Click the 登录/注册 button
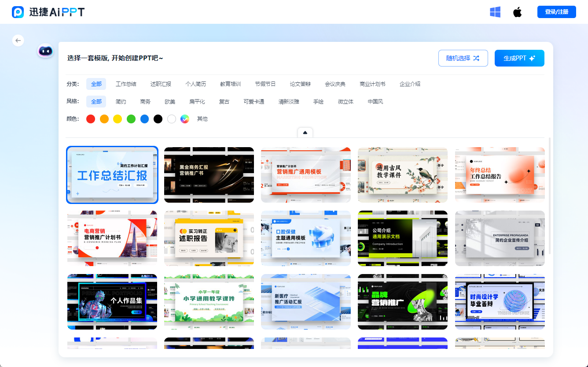 click(x=557, y=12)
